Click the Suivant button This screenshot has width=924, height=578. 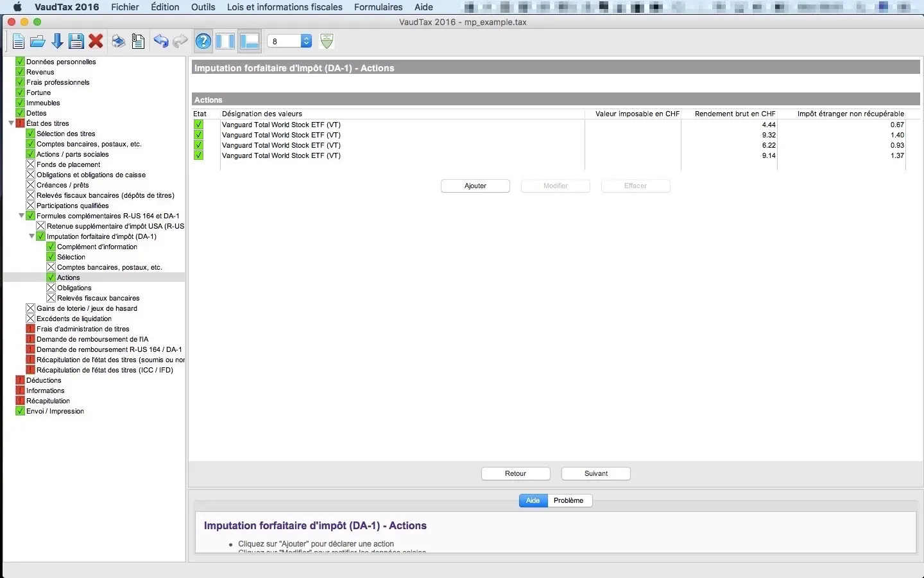(596, 473)
